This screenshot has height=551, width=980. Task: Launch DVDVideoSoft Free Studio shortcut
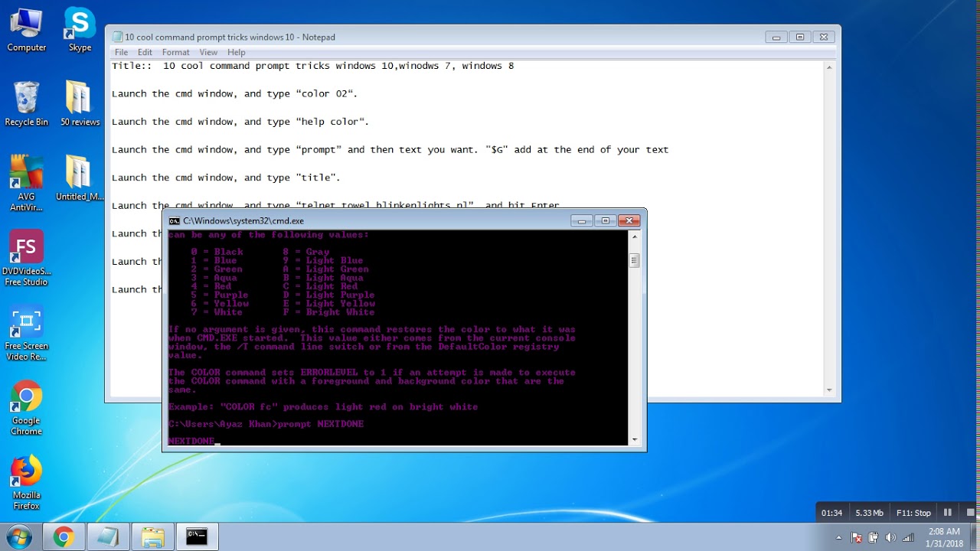(x=26, y=258)
